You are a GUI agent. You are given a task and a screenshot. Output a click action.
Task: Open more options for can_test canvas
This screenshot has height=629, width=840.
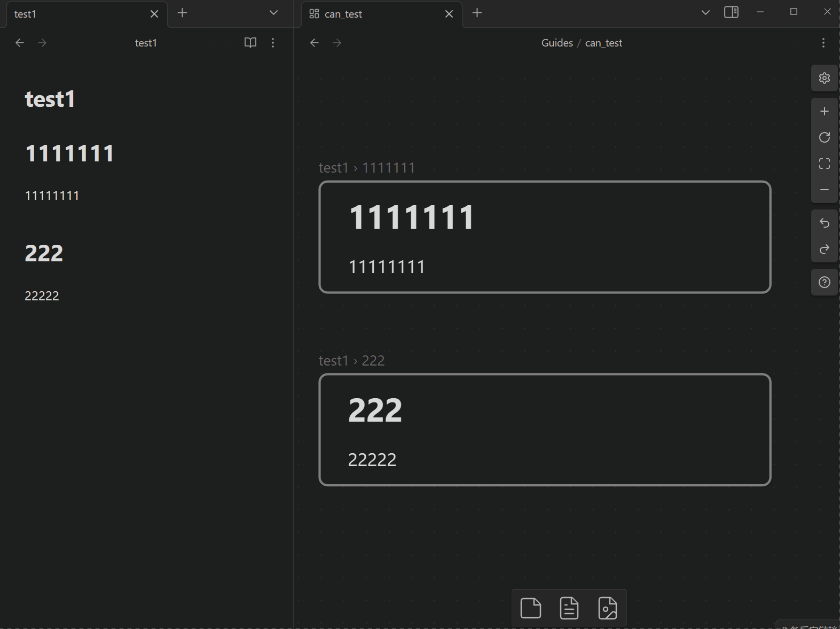pos(823,43)
